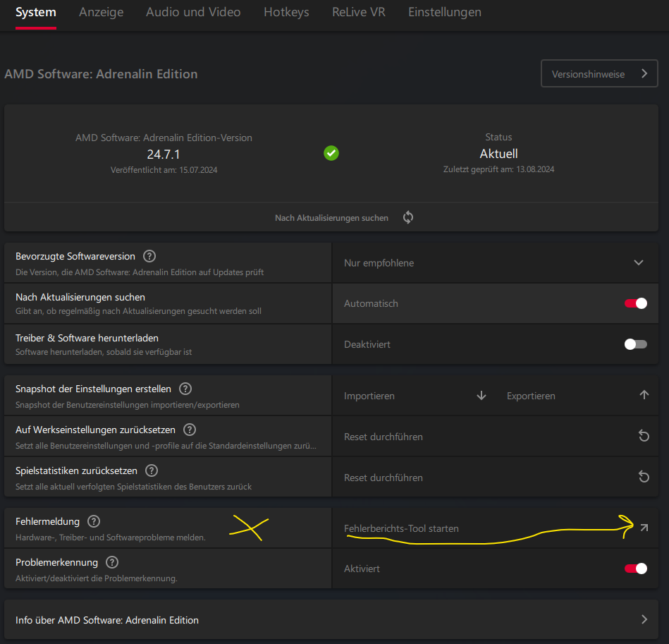Click the Importieren down-arrow icon
The height and width of the screenshot is (644, 669).
pos(481,396)
